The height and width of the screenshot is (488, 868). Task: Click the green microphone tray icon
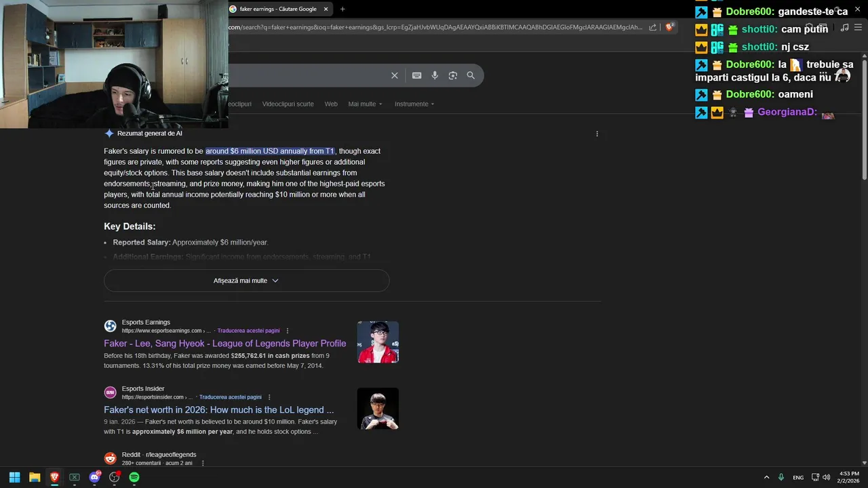(x=781, y=477)
